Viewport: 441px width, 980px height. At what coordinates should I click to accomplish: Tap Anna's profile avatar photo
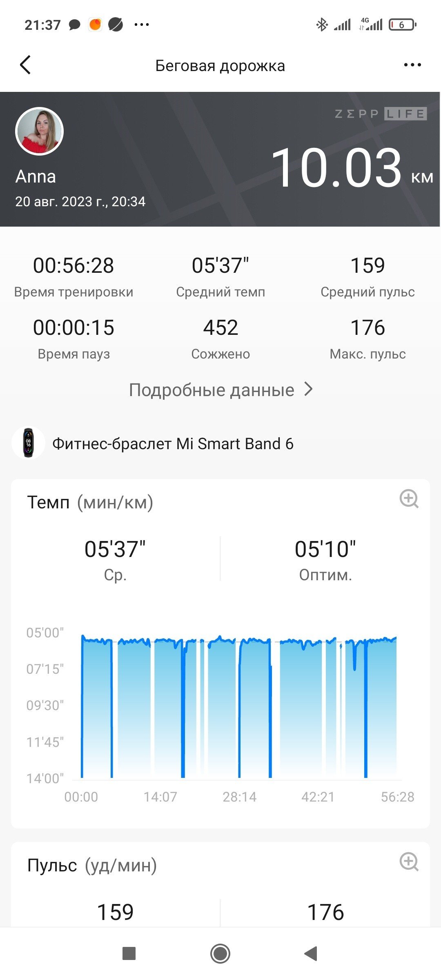pos(39,131)
